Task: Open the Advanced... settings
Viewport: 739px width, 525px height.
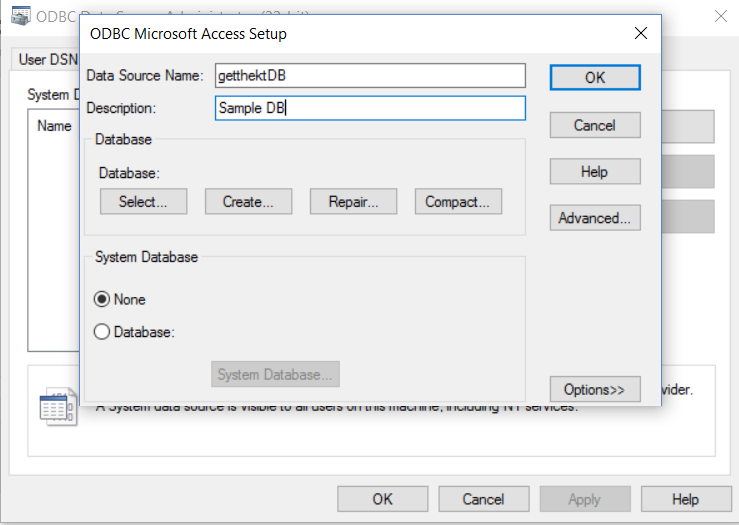Action: 594,218
